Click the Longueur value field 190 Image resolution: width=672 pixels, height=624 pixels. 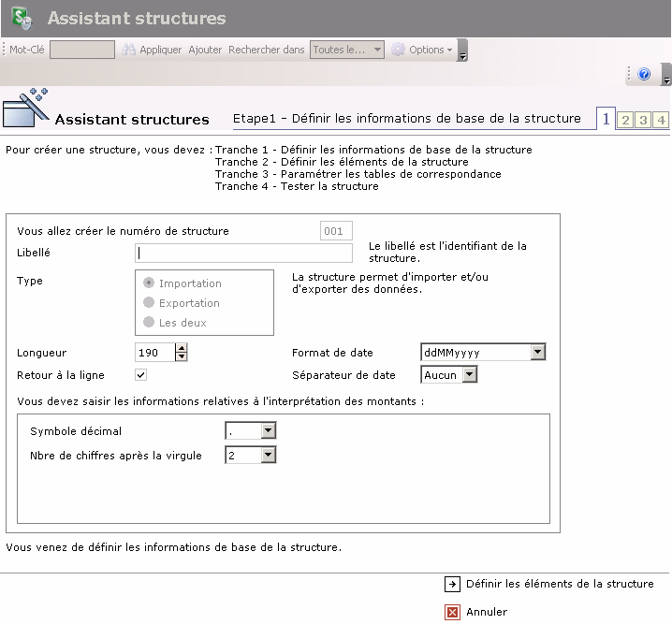[x=154, y=353]
